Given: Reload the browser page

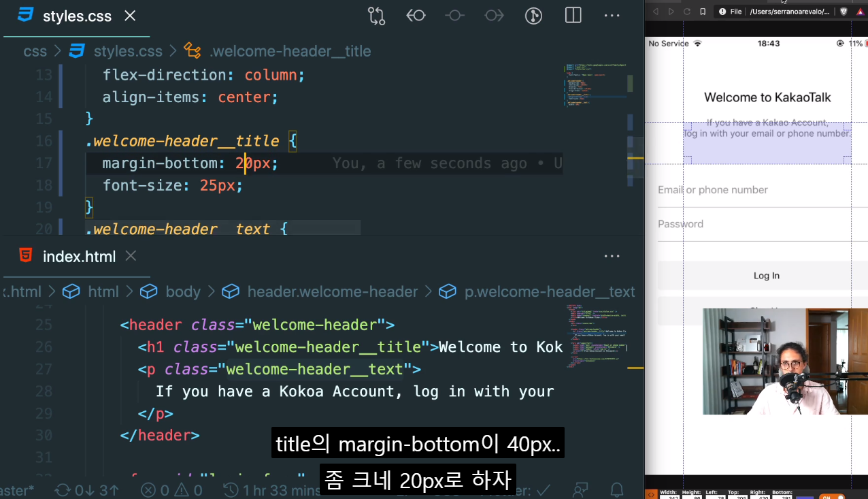Looking at the screenshot, I should [x=687, y=12].
